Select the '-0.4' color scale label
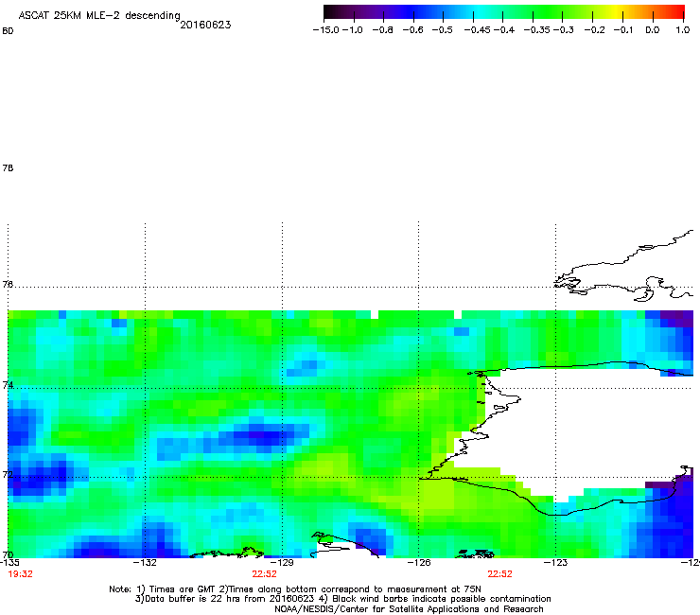This screenshot has height=615, width=700. pos(504,30)
